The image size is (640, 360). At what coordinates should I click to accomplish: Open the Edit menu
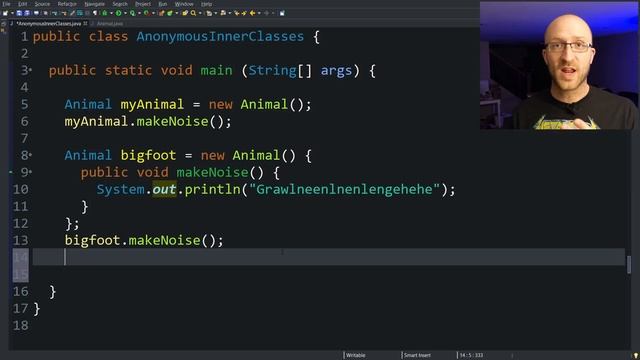pyautogui.click(x=22, y=4)
